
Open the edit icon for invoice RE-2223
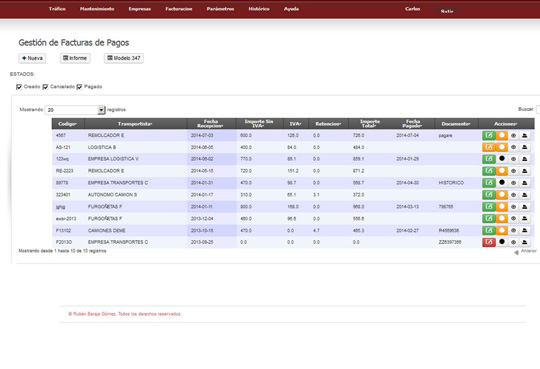point(489,171)
